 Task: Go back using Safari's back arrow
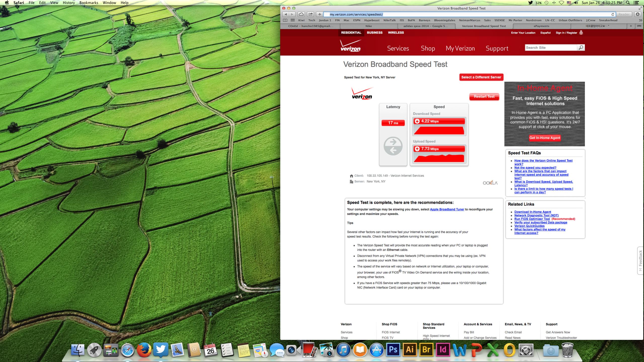(286, 14)
